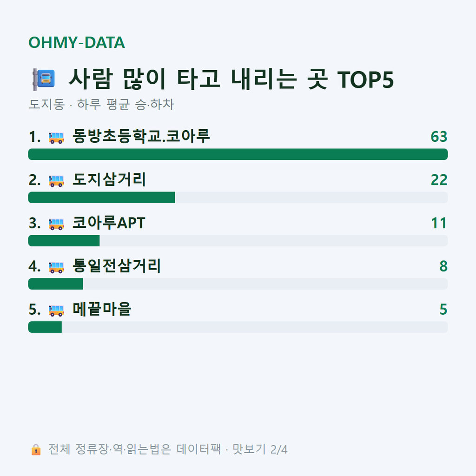Viewport: 476px width, 476px height.
Task: Click the bus icon beside 도지삼거리
Action: 56,181
